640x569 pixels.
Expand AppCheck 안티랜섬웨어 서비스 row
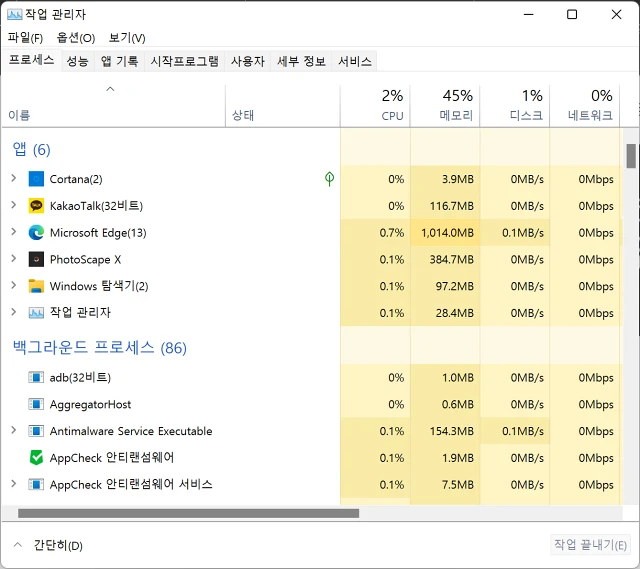pyautogui.click(x=13, y=484)
